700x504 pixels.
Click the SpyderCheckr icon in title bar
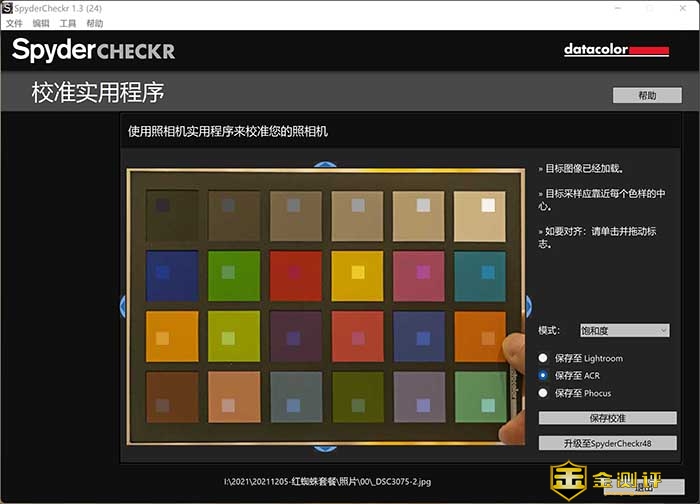(x=8, y=7)
